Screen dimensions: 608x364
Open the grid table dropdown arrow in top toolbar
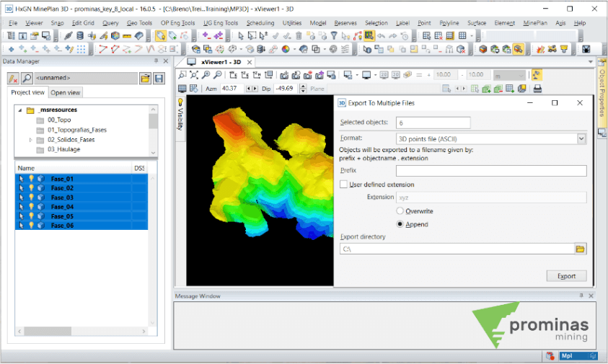pos(472,36)
